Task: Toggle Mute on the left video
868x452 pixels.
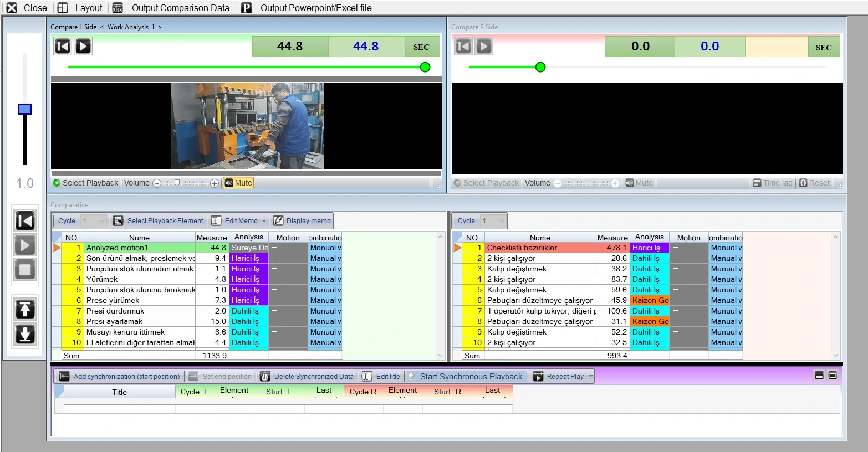Action: point(238,183)
